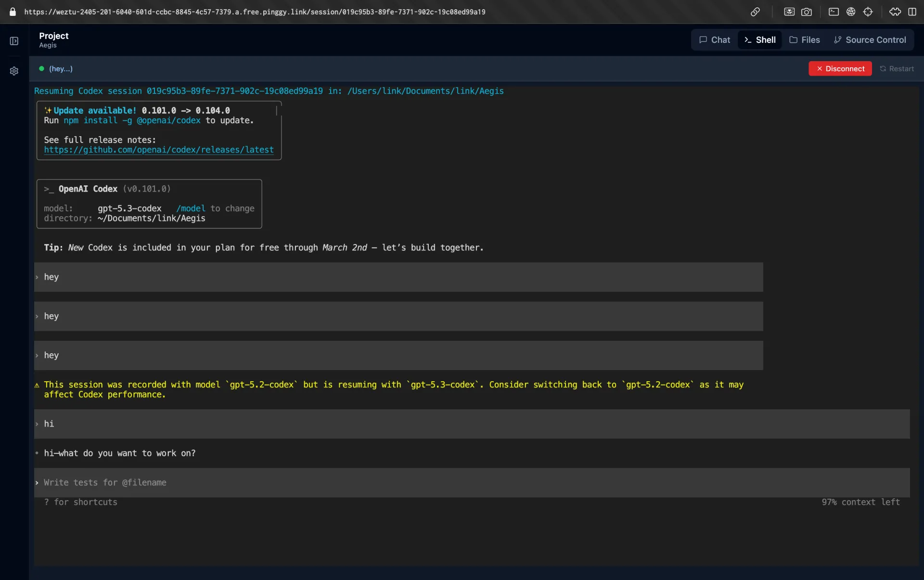Switch to Source Control
The height and width of the screenshot is (580, 924).
tap(870, 40)
